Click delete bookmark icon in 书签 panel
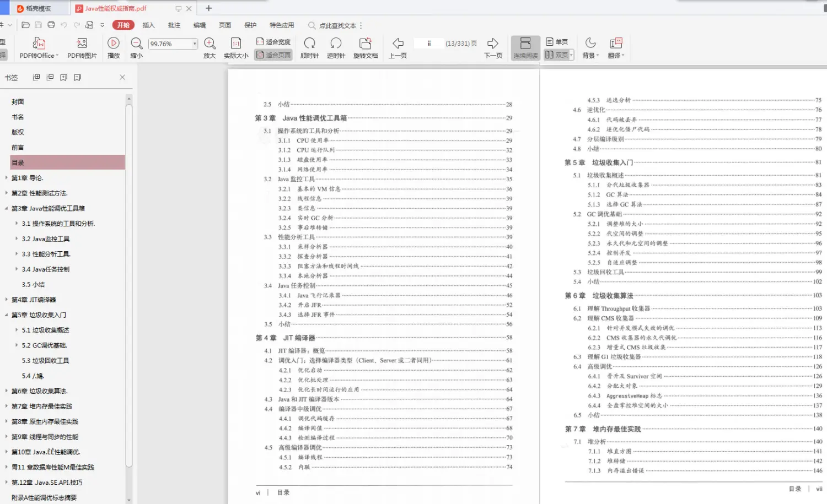827x504 pixels. (x=78, y=77)
